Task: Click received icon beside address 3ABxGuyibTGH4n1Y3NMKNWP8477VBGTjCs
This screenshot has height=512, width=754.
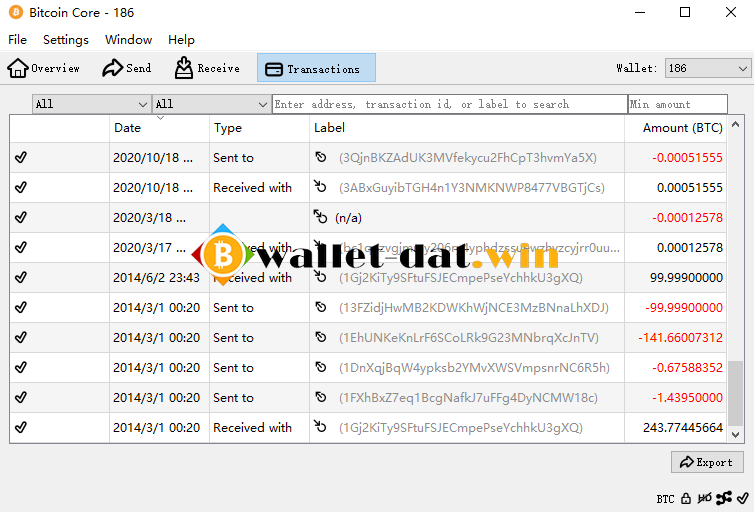Action: 320,186
